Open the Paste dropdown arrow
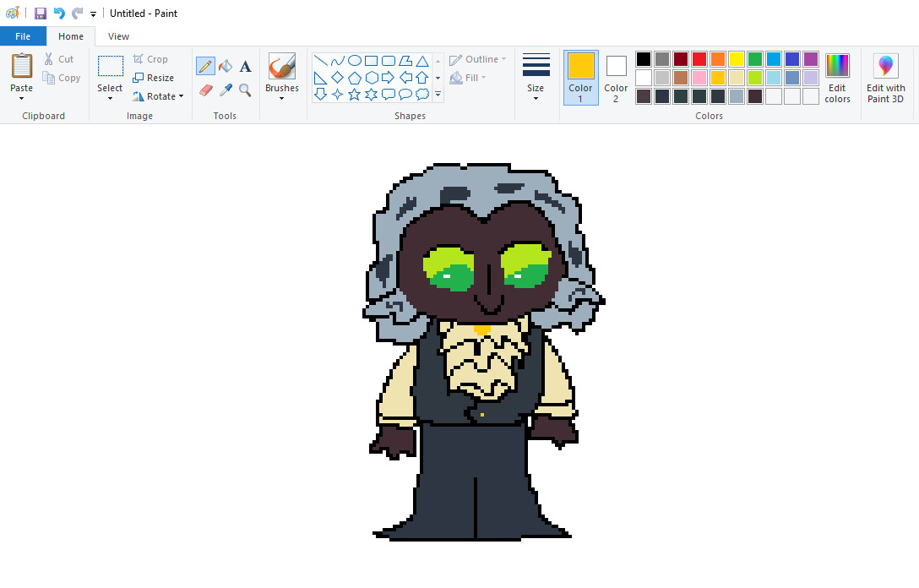Image resolution: width=919 pixels, height=588 pixels. click(x=22, y=98)
